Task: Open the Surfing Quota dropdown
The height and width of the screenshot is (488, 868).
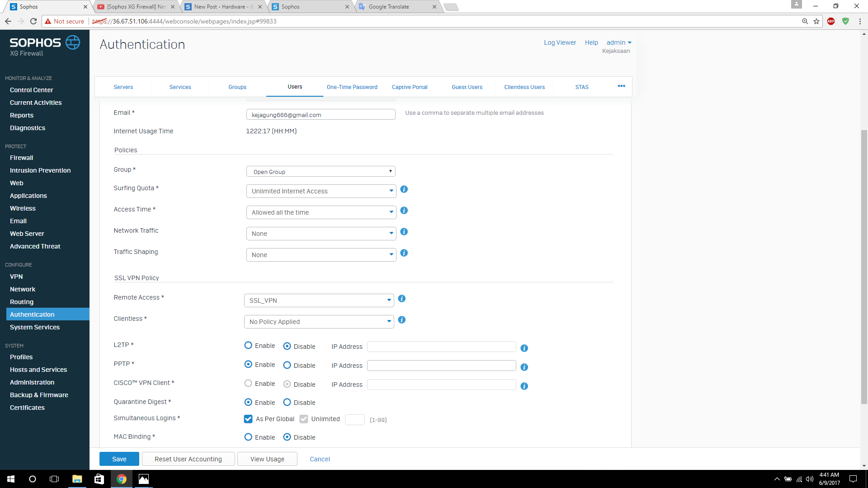Action: tap(321, 191)
